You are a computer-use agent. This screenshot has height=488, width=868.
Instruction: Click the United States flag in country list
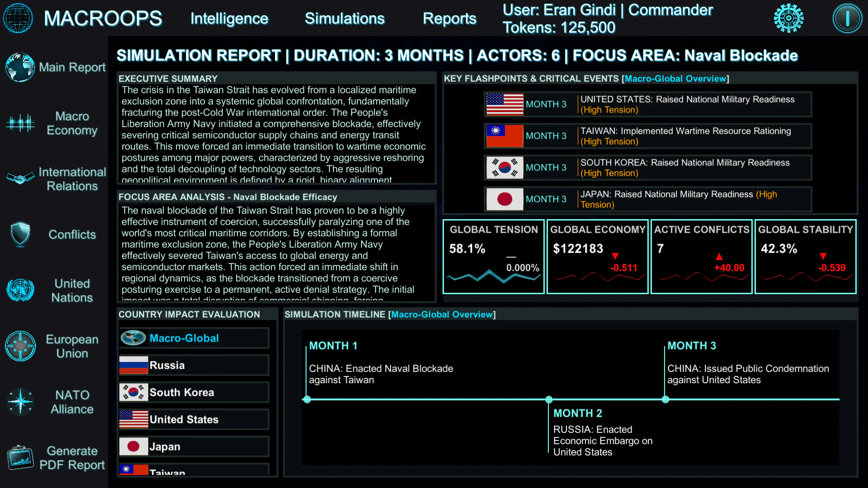point(133,419)
